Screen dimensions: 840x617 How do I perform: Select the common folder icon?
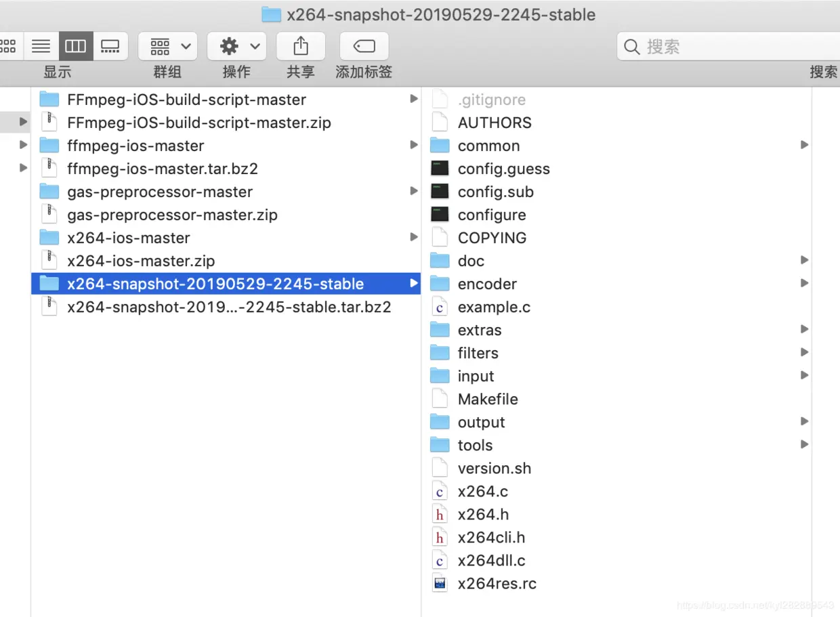(440, 146)
